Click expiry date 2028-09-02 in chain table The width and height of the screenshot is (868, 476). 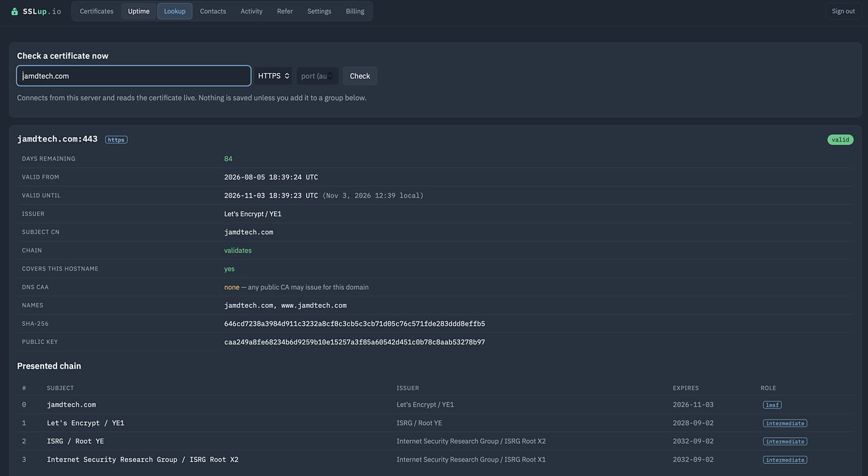tap(693, 423)
